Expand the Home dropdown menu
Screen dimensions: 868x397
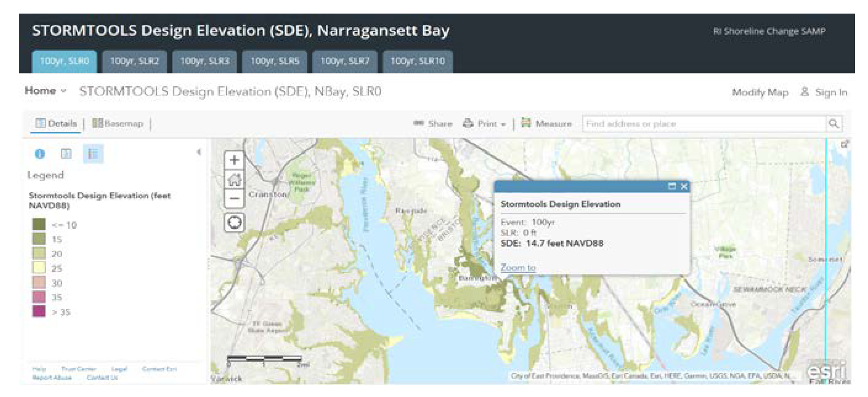[46, 91]
